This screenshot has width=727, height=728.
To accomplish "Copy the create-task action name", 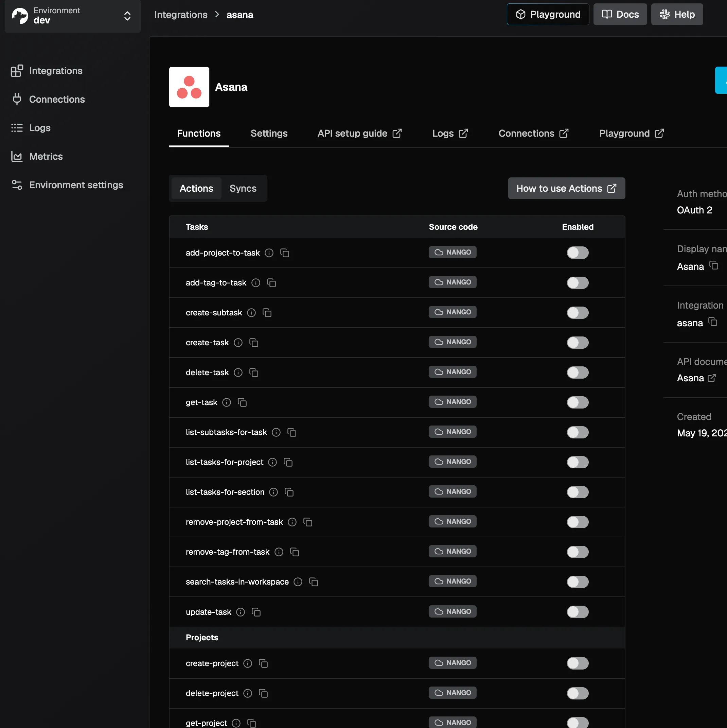I will [254, 343].
